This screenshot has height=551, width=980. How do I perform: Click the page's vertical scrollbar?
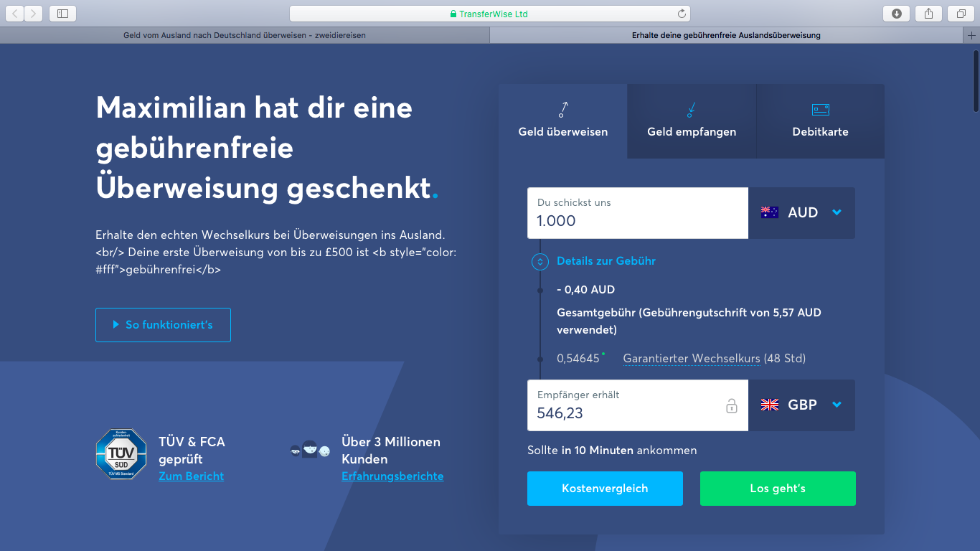pyautogui.click(x=976, y=80)
